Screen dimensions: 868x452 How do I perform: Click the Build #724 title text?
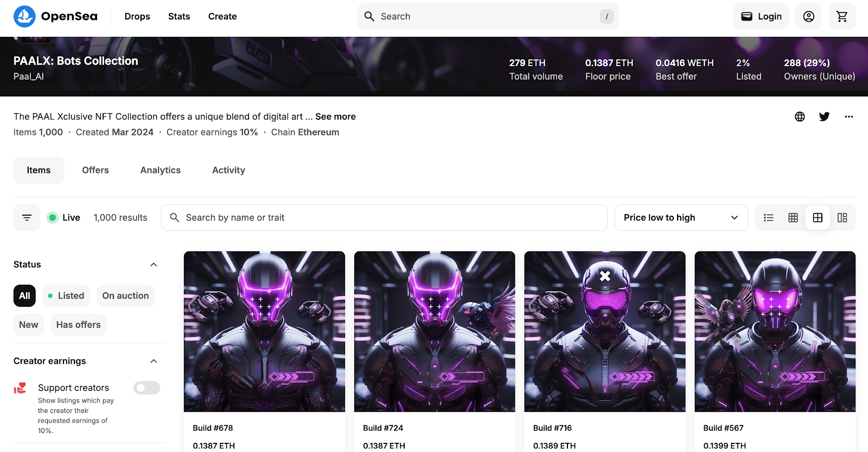tap(383, 428)
